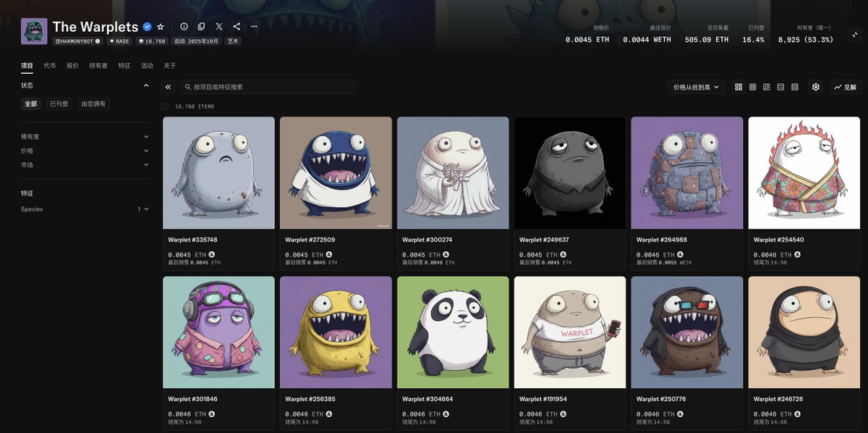The width and height of the screenshot is (868, 433).
Task: Expand the Species trait filter
Action: (x=85, y=209)
